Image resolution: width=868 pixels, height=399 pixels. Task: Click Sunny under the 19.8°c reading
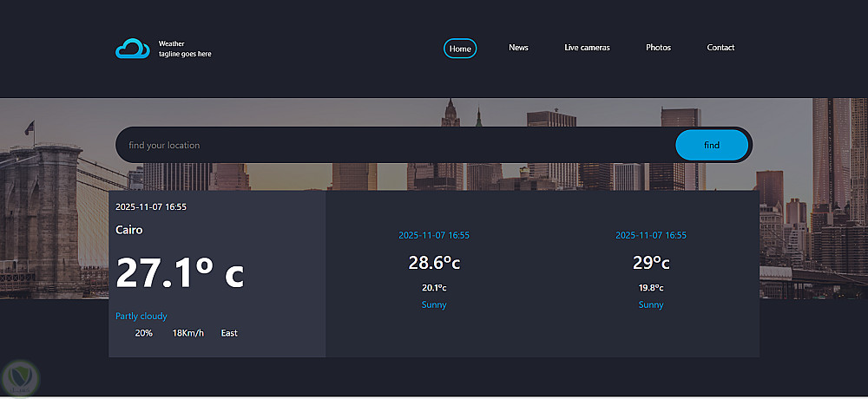tap(651, 304)
